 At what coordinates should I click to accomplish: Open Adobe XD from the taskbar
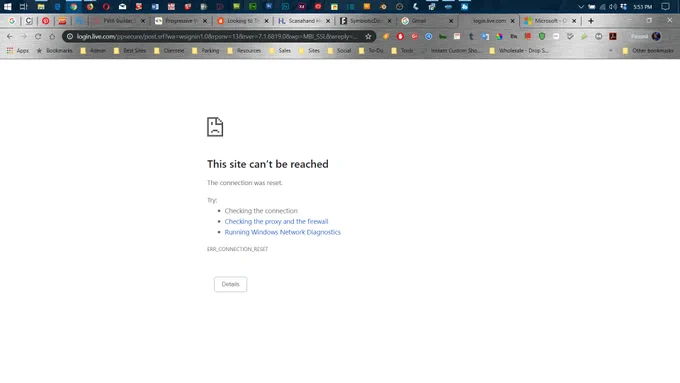point(301,7)
